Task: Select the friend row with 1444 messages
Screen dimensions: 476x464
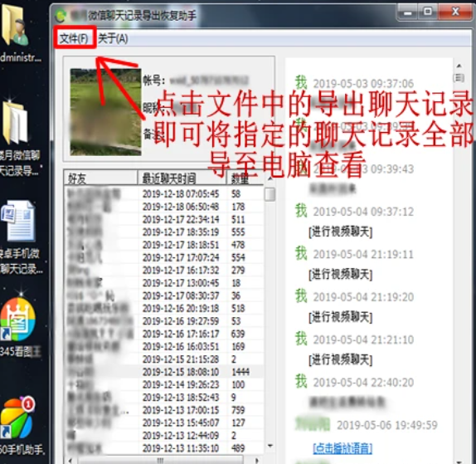Action: coord(164,372)
